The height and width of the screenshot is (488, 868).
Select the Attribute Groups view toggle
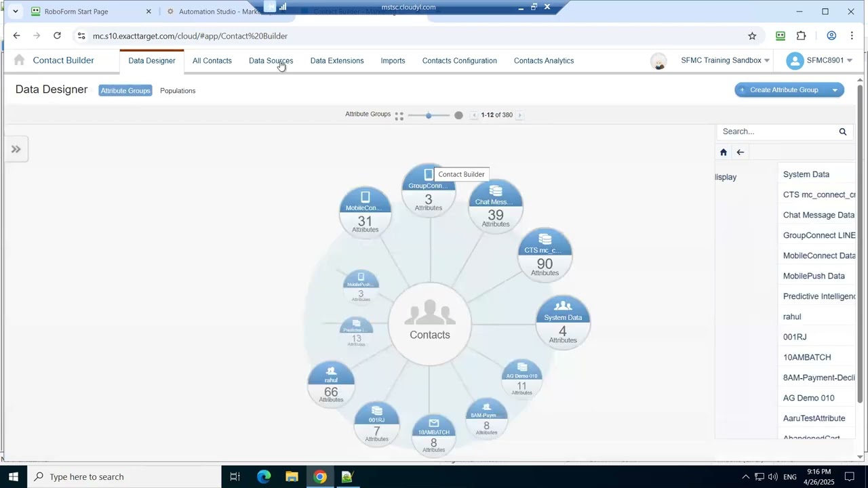(125, 91)
